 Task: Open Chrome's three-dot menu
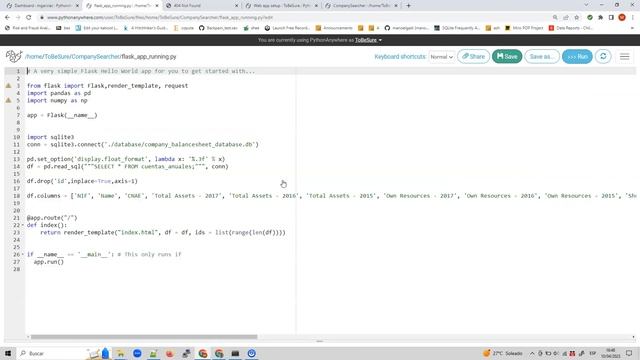[x=633, y=18]
